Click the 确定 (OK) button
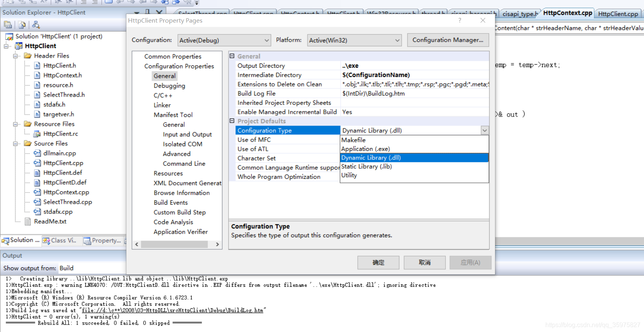 (x=378, y=263)
